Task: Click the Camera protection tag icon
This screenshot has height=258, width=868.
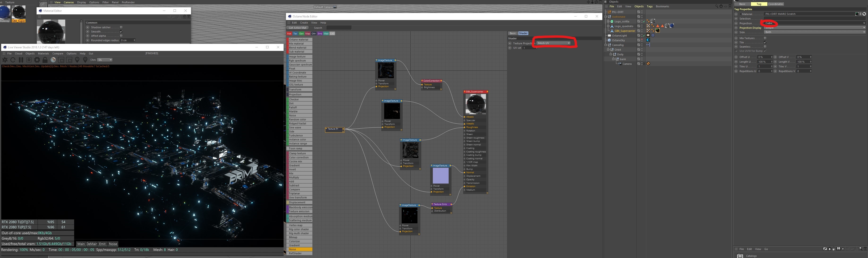Action: [648, 64]
